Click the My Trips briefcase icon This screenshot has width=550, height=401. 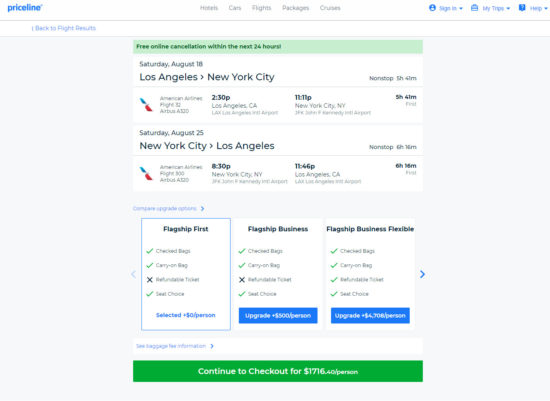tap(474, 8)
